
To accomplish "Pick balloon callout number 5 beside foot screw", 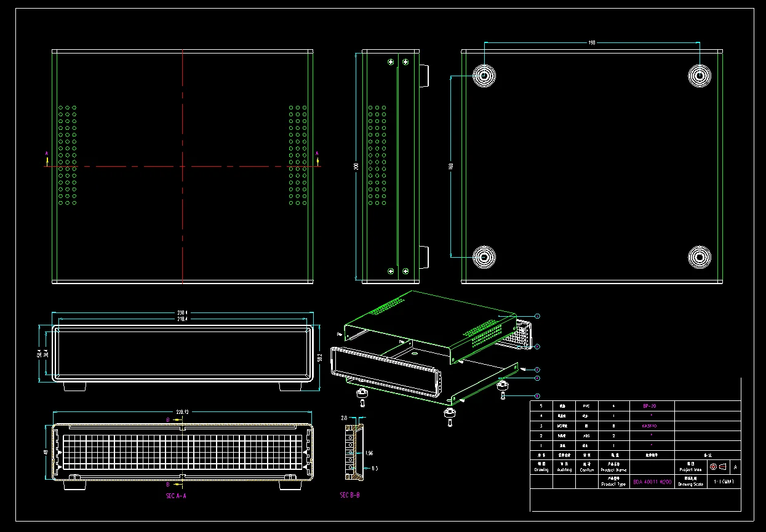I will click(x=537, y=396).
